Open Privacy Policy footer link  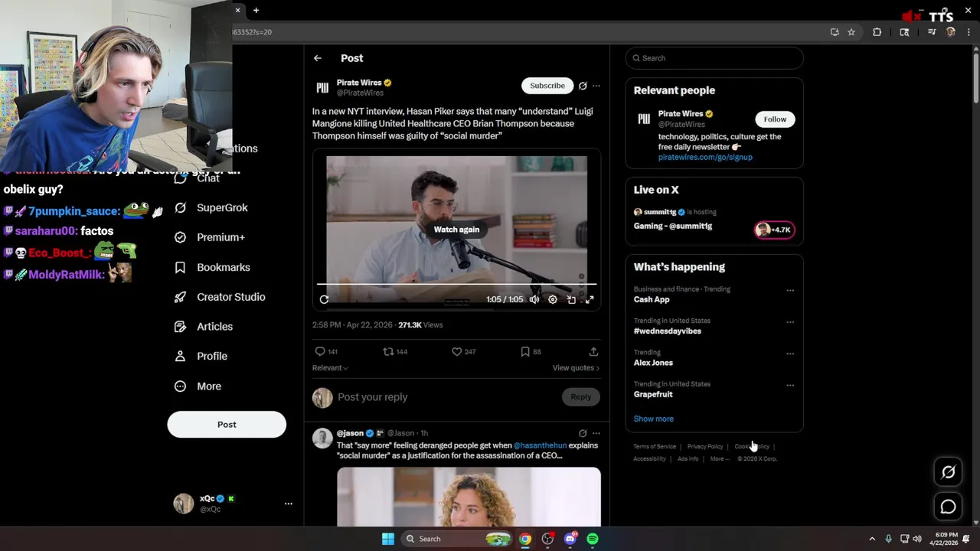(705, 446)
